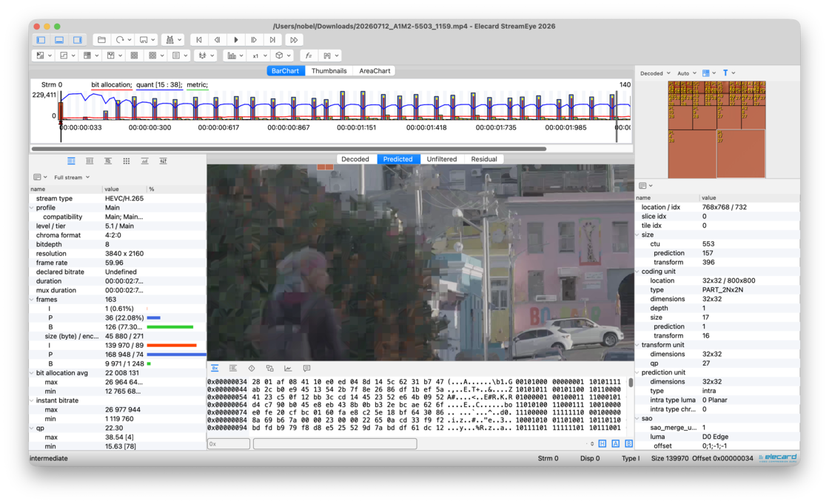Viewport: 829px width, 504px height.
Task: Click the fast-forward double arrow button
Action: coord(294,40)
